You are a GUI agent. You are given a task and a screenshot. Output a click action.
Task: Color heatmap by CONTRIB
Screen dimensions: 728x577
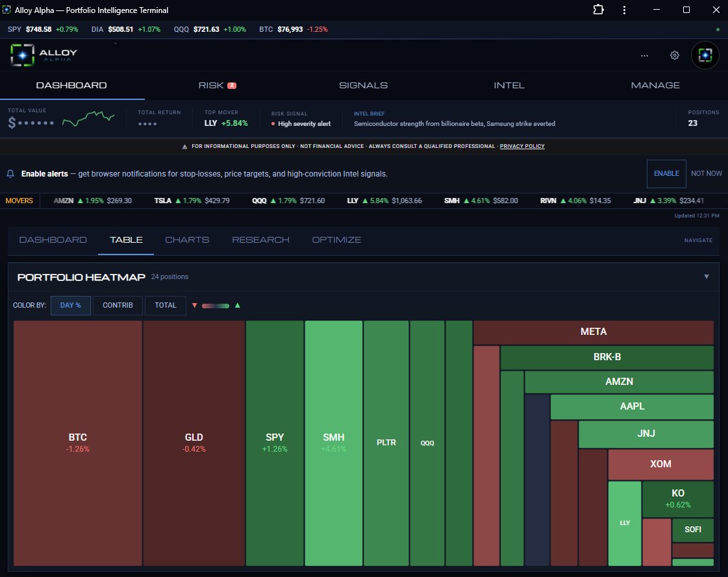pyautogui.click(x=118, y=306)
